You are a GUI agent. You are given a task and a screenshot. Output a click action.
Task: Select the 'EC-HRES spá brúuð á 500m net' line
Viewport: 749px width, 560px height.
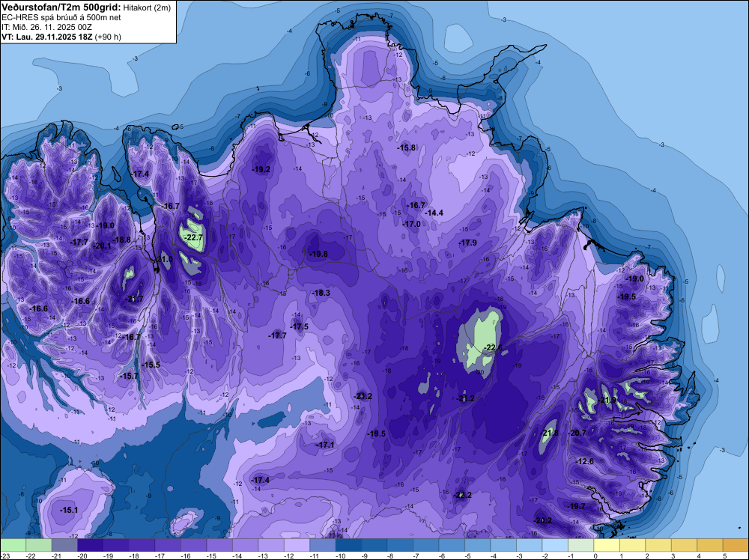[x=61, y=18]
